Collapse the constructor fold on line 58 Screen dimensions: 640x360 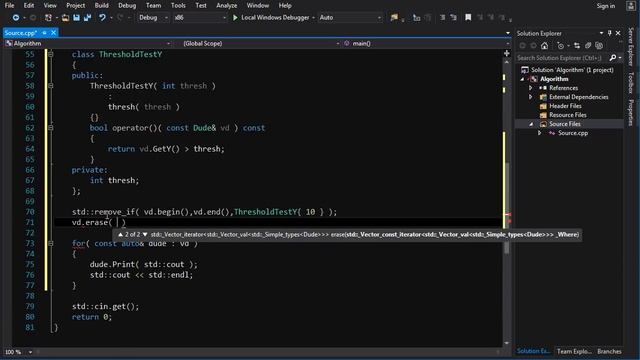pos(51,86)
